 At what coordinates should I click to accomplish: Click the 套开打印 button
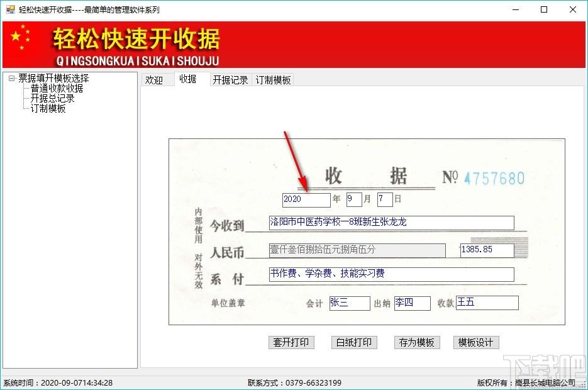coord(291,342)
